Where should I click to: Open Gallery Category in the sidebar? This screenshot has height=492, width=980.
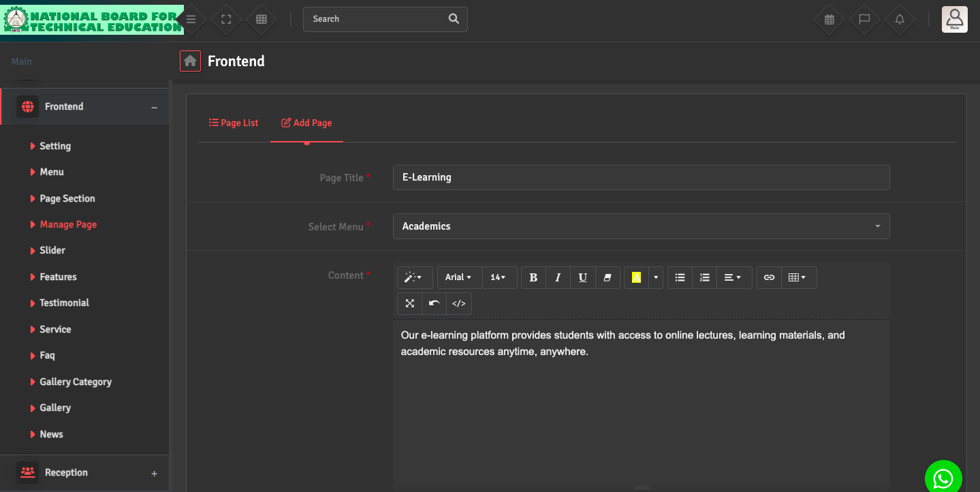pyautogui.click(x=76, y=382)
